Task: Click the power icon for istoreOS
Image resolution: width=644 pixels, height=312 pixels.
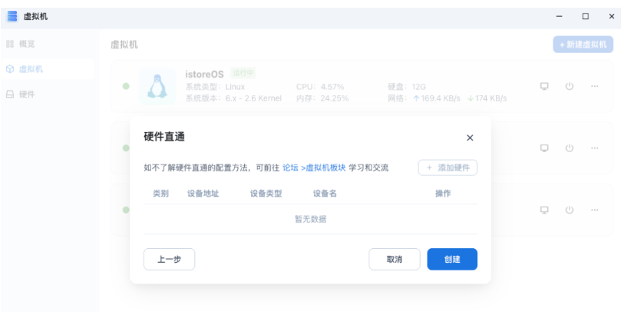Action: [x=569, y=86]
